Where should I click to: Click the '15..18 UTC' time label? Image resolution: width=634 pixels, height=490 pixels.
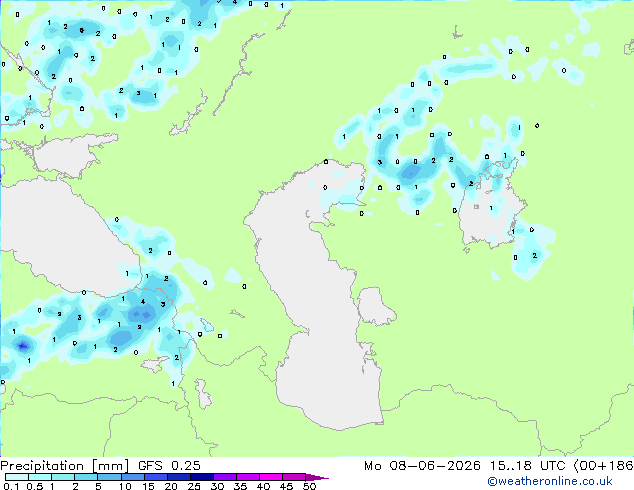[x=527, y=466]
